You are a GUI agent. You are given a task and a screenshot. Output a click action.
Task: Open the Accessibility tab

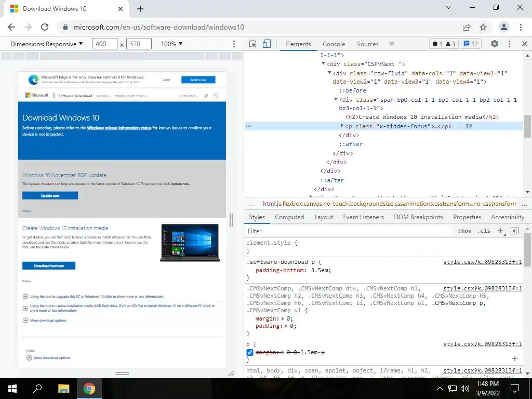(508, 217)
